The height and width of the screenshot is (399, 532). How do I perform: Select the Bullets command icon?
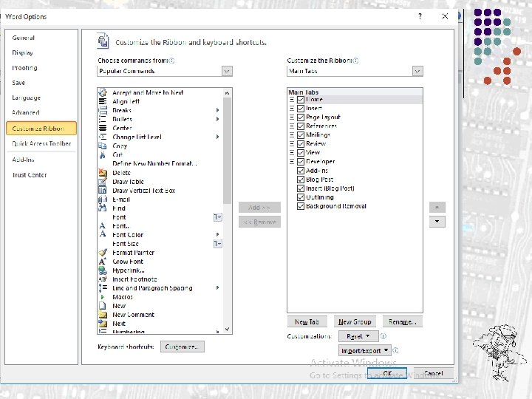[103, 119]
